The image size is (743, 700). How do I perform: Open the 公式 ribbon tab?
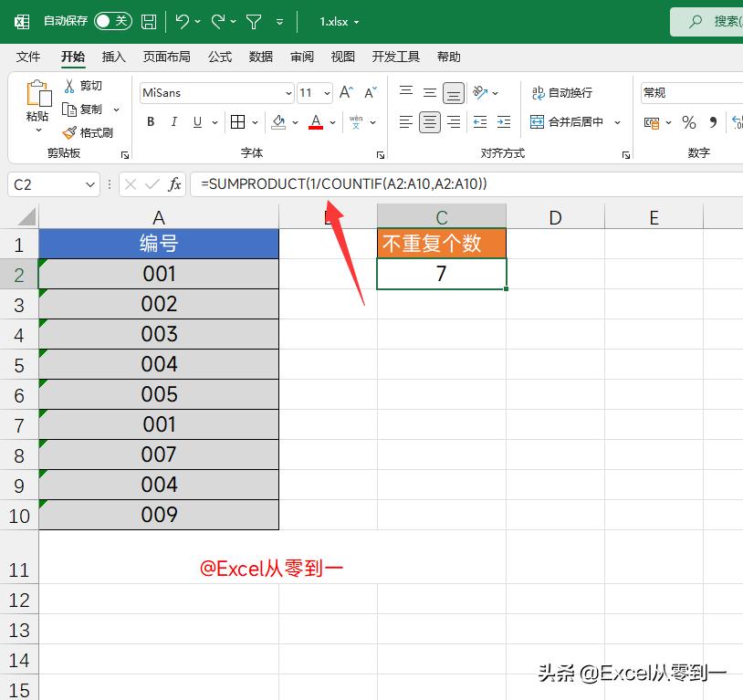click(x=219, y=56)
